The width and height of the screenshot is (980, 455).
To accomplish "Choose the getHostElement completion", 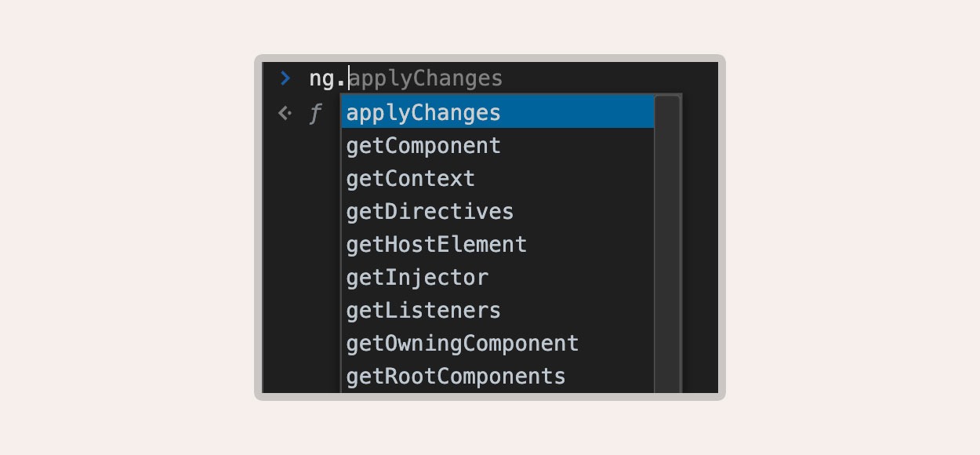I will pyautogui.click(x=498, y=244).
